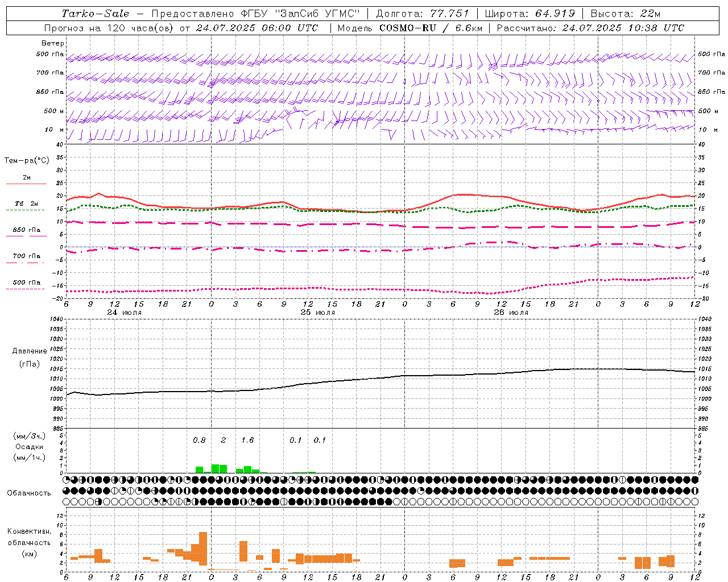The width and height of the screenshot is (728, 582).
Task: Click the latitude value 64.919
Action: pos(555,14)
